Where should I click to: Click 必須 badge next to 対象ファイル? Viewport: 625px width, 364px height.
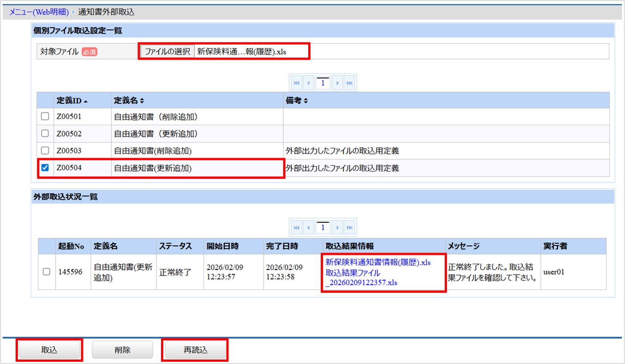tap(89, 52)
